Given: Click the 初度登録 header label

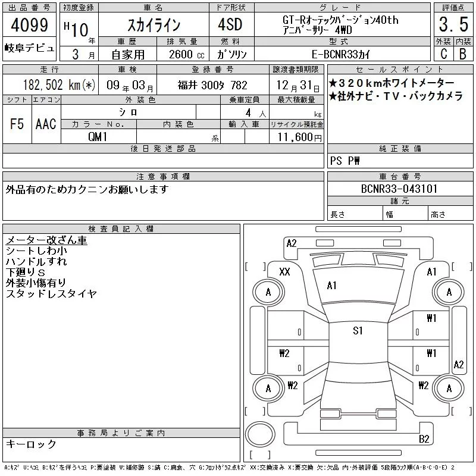Looking at the screenshot, I should pyautogui.click(x=79, y=8).
